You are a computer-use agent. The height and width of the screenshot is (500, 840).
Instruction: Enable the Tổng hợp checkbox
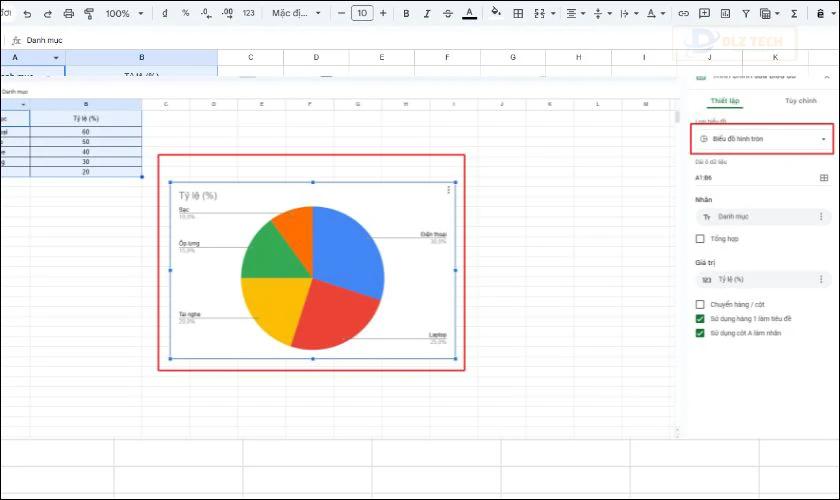700,238
